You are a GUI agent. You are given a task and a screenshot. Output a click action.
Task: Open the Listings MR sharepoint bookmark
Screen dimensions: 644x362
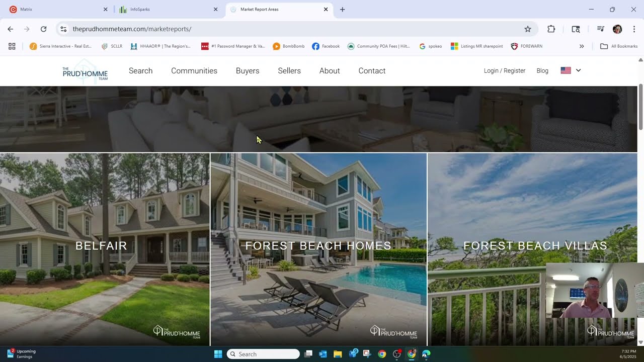(477, 46)
